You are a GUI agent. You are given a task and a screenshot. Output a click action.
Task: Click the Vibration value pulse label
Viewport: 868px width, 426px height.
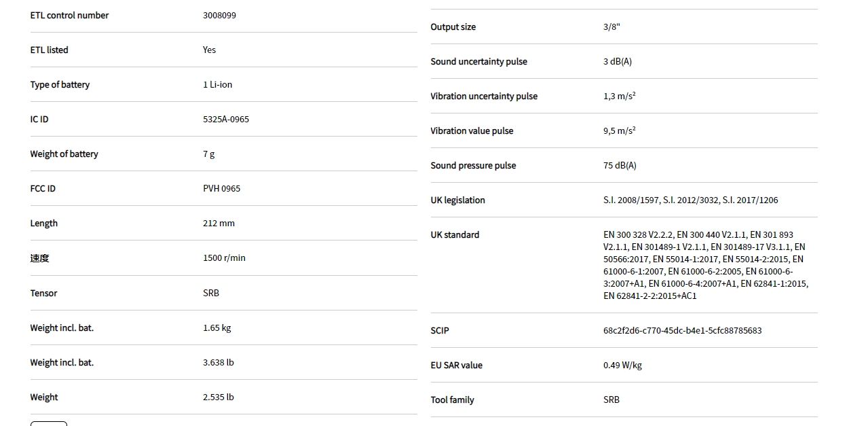[x=472, y=130]
